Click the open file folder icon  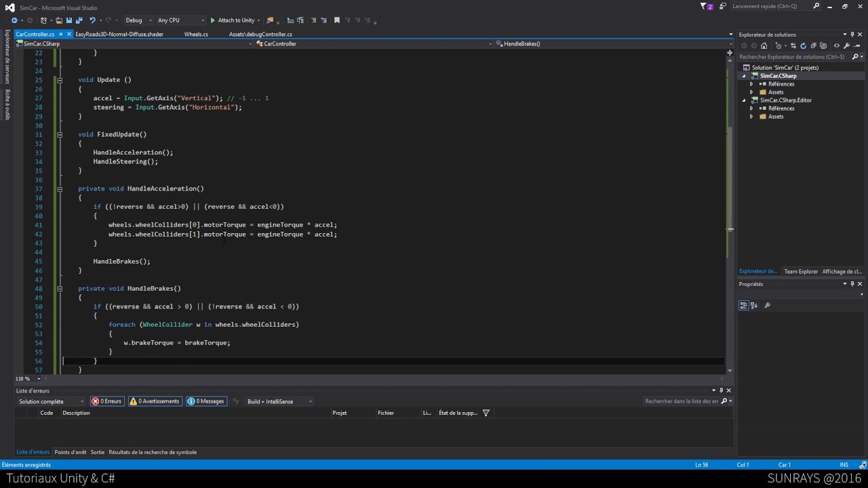59,20
